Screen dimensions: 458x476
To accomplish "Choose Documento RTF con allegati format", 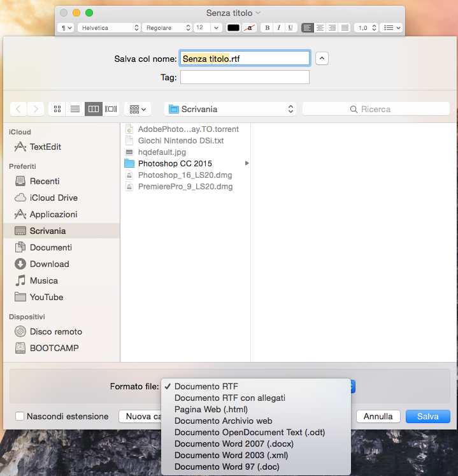I will click(256, 398).
